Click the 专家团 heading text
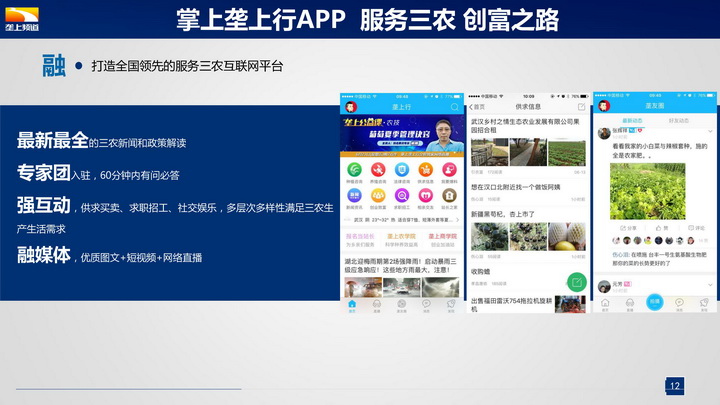The height and width of the screenshot is (405, 720). 44,173
